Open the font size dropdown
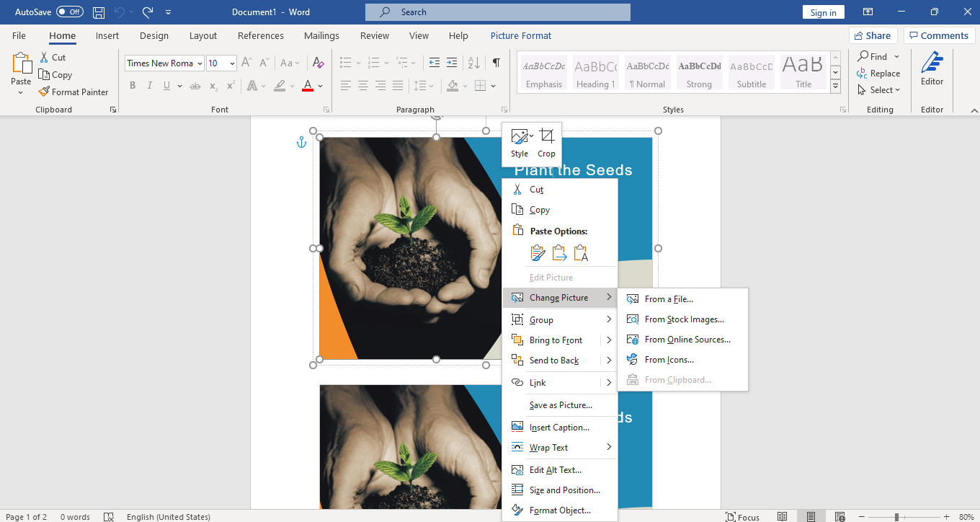The width and height of the screenshot is (980, 522). tap(232, 63)
